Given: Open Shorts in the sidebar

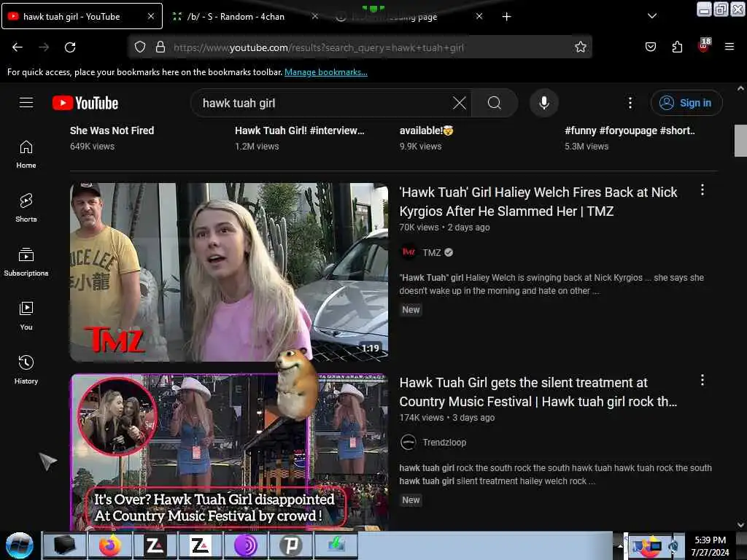Looking at the screenshot, I should click(26, 209).
